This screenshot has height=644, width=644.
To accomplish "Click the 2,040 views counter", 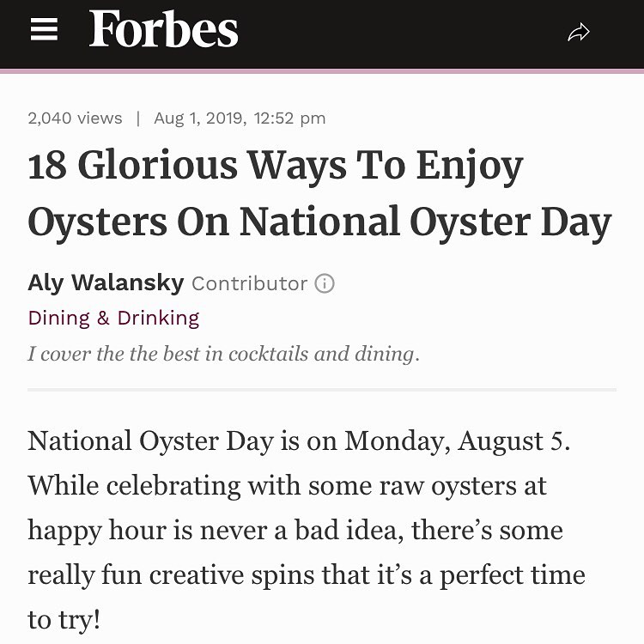I will point(75,118).
